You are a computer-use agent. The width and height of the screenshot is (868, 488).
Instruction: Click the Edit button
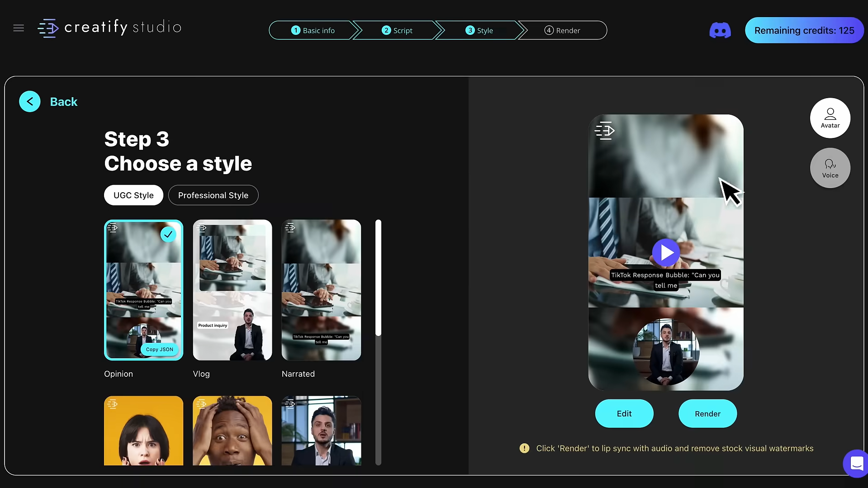624,413
